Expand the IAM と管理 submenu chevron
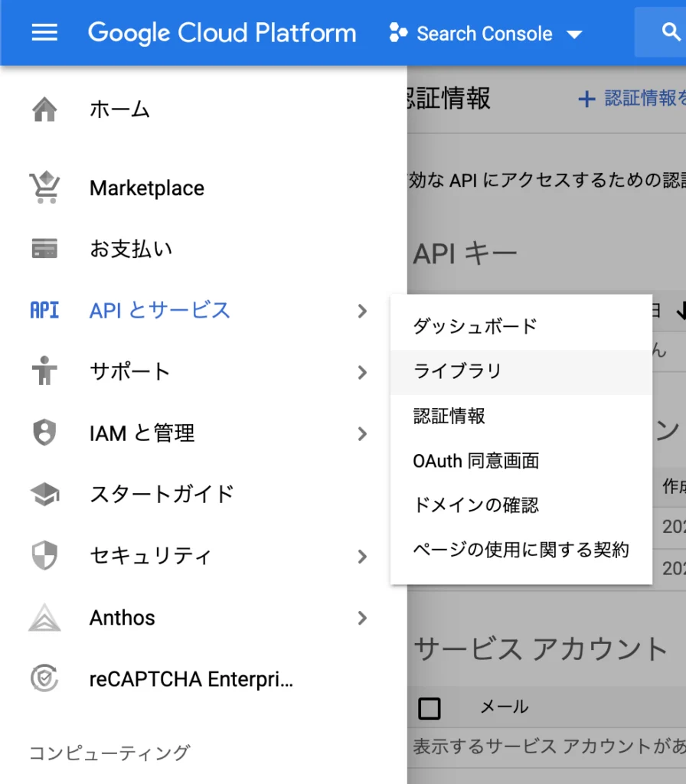This screenshot has width=686, height=784. tap(362, 434)
